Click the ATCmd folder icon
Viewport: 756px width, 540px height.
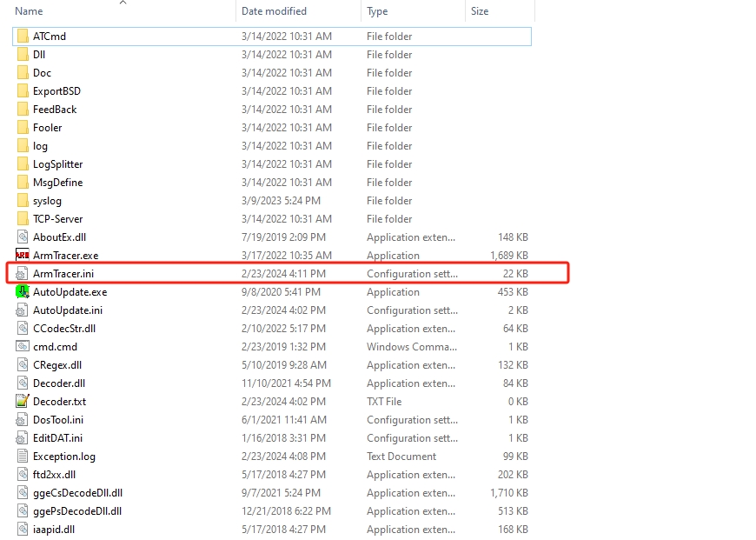pos(23,37)
